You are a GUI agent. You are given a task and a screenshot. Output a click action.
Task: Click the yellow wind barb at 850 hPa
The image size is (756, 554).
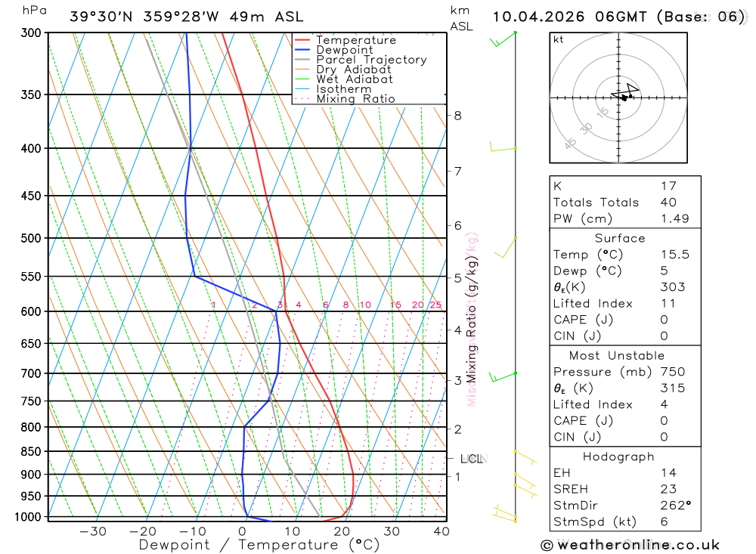tap(525, 457)
